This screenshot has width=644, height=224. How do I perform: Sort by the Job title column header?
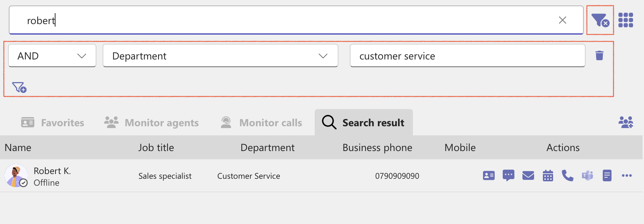[156, 147]
